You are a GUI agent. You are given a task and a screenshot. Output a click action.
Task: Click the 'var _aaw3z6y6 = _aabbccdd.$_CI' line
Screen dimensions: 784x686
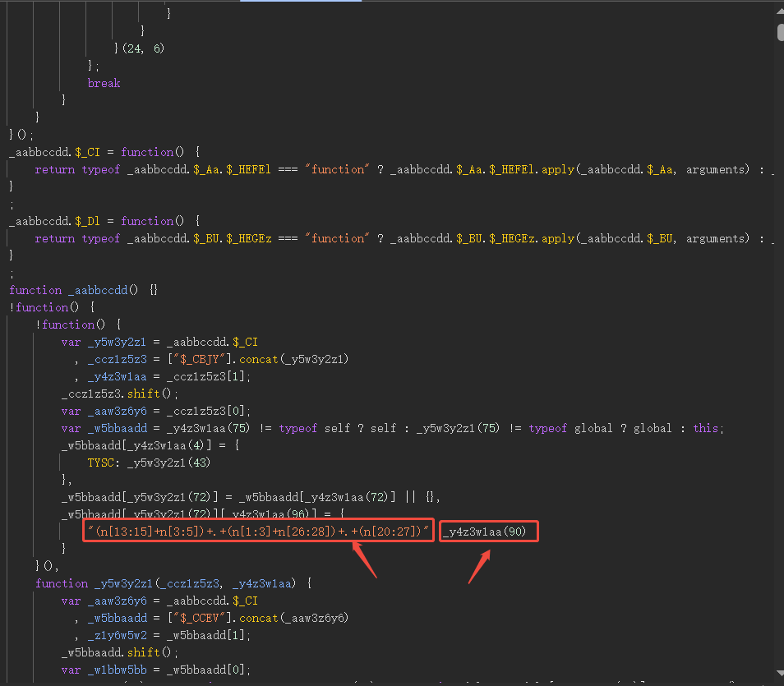(x=159, y=601)
